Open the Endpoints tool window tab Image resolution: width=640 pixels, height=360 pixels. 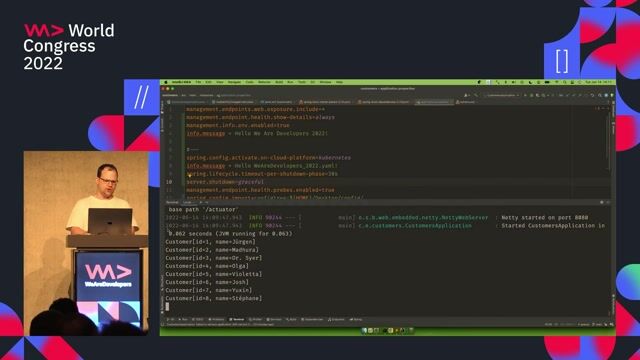pyautogui.click(x=336, y=320)
